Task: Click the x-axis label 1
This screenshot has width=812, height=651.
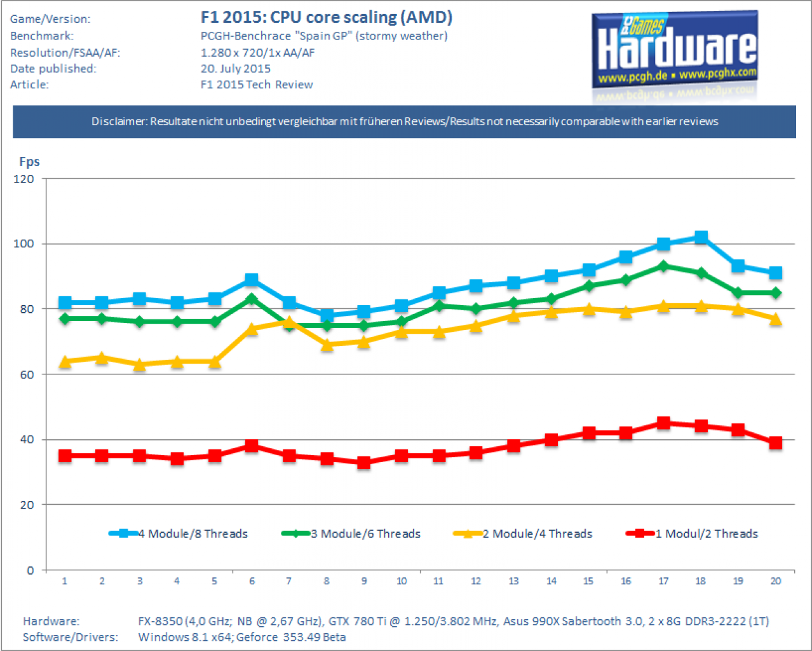Action: (64, 581)
